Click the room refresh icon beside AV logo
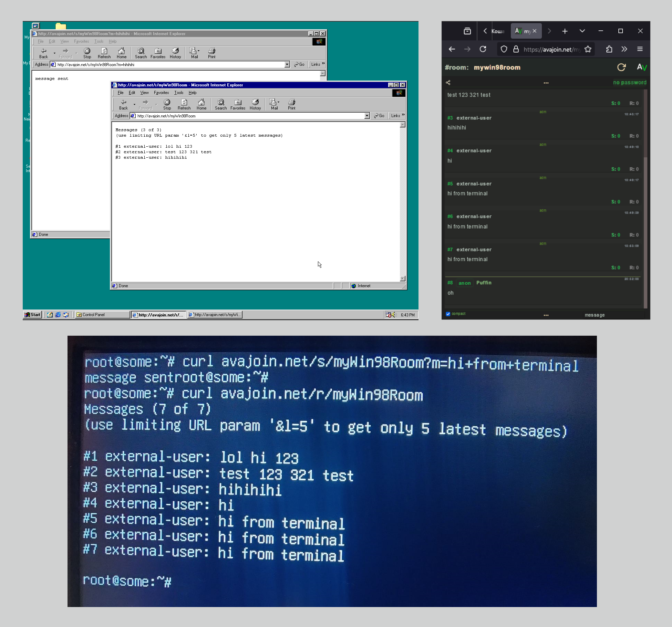Viewport: 672px width, 627px height. pos(621,67)
